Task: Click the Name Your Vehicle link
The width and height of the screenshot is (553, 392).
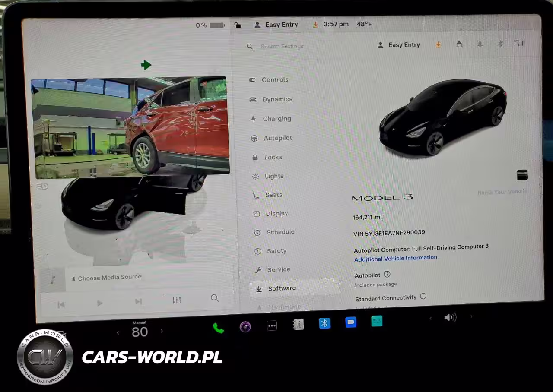Action: coord(502,192)
